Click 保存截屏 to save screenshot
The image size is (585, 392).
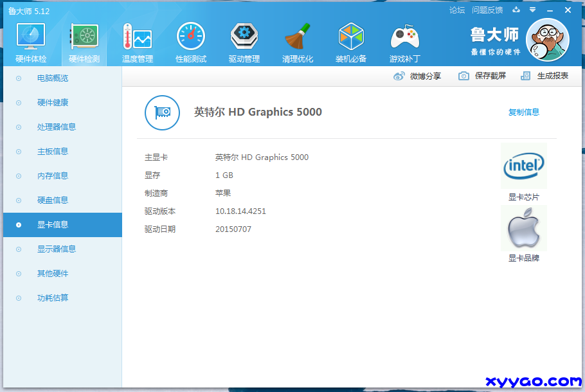(482, 76)
